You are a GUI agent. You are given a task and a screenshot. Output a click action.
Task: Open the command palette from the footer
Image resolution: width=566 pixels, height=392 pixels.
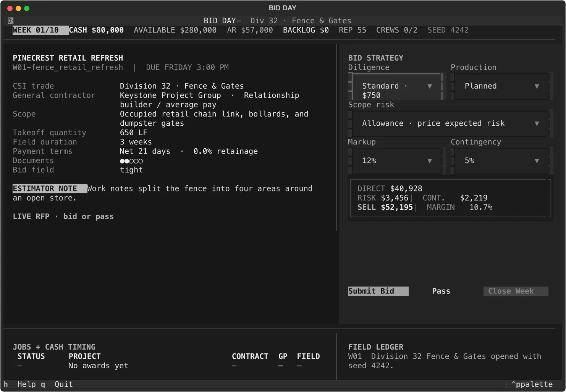coord(532,384)
